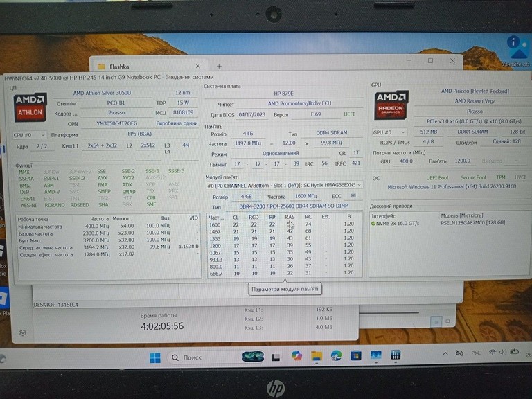Click the memory type DDR4 SDRAM field
This screenshot has width=532, height=399.
pos(332,133)
